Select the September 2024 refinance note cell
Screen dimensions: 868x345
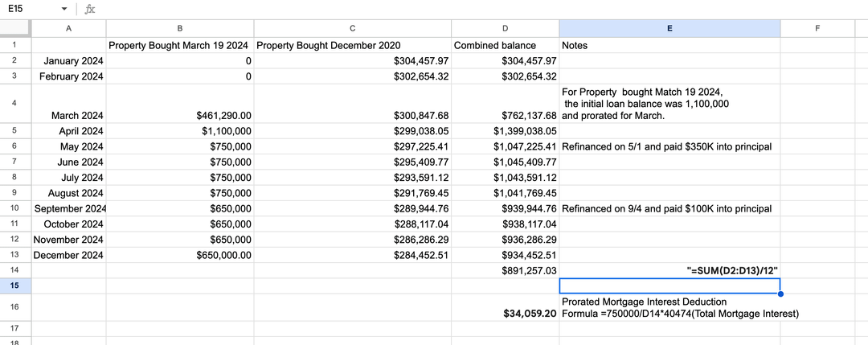click(x=669, y=208)
